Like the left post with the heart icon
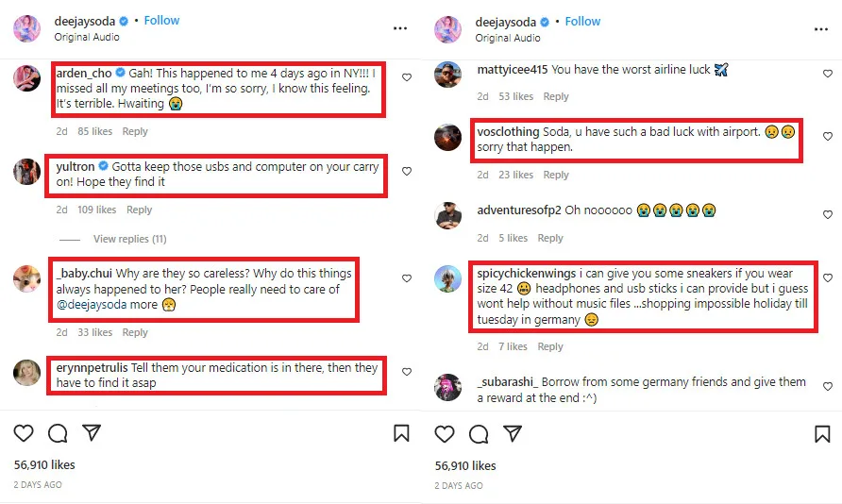 coord(24,433)
